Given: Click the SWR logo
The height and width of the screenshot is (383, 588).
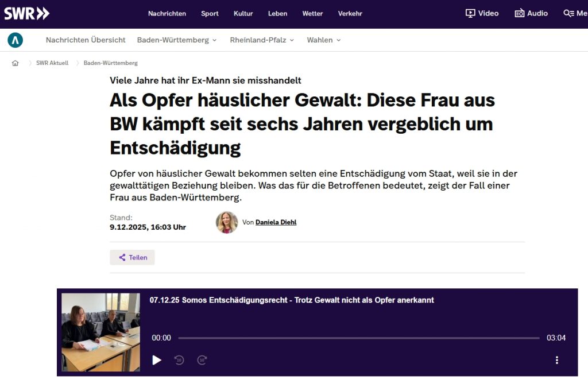Looking at the screenshot, I should 26,14.
